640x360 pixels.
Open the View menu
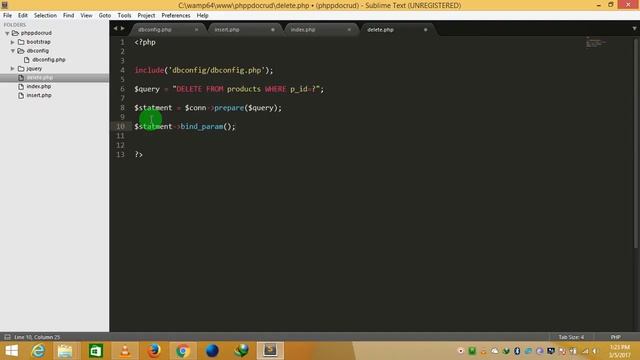86,15
